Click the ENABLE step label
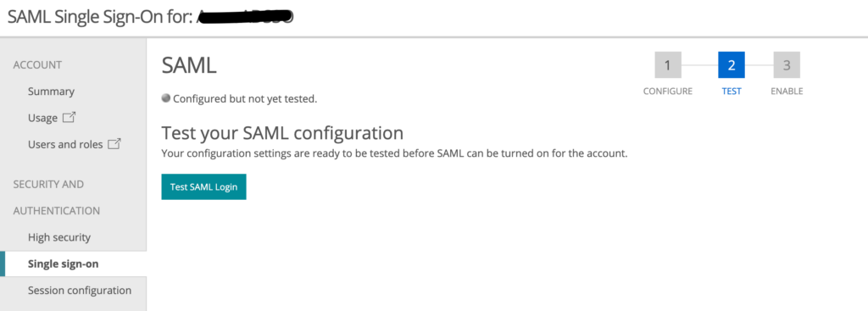The width and height of the screenshot is (868, 311). coord(787,92)
